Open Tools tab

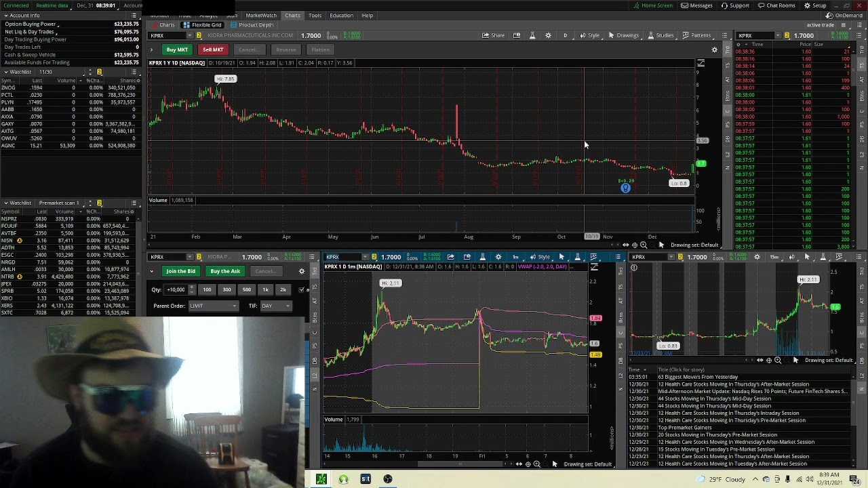pyautogui.click(x=315, y=15)
